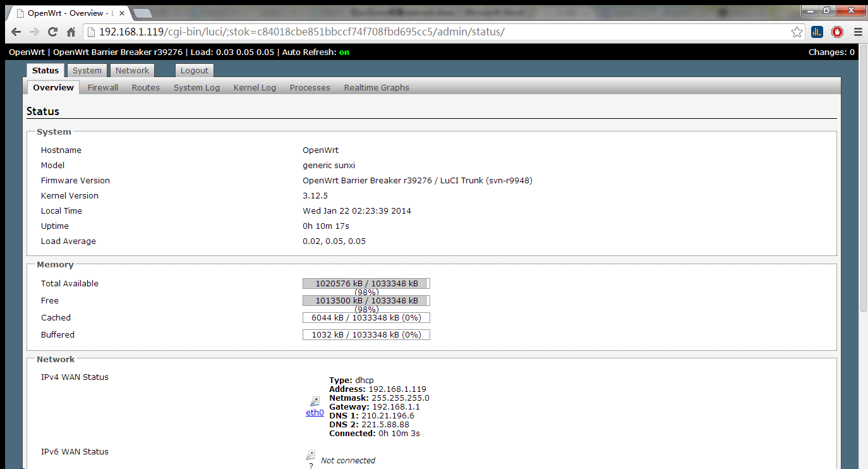Screen dimensions: 868x469
Task: Click the Load Average value '0.02, 0.05, 0.05'
Action: coord(334,241)
